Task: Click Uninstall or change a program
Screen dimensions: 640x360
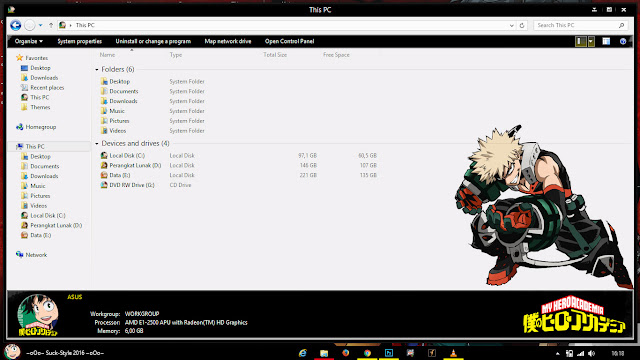Action: (153, 41)
